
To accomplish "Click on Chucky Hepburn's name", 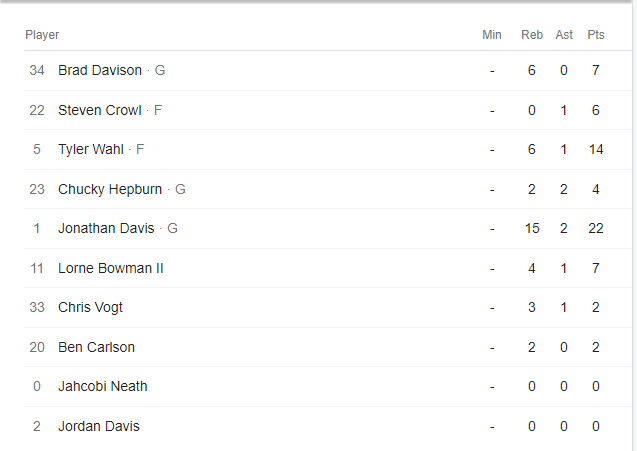I will coord(110,189).
